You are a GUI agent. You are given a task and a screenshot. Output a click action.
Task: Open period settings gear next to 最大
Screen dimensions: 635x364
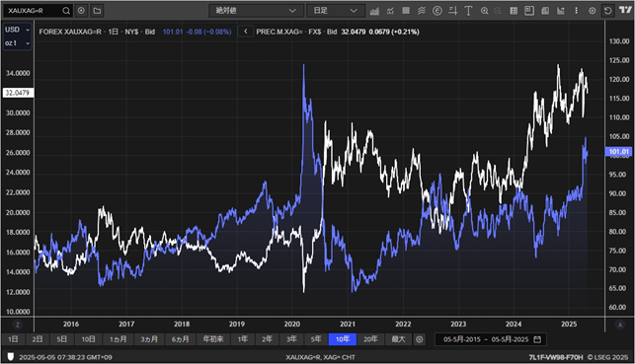point(420,339)
